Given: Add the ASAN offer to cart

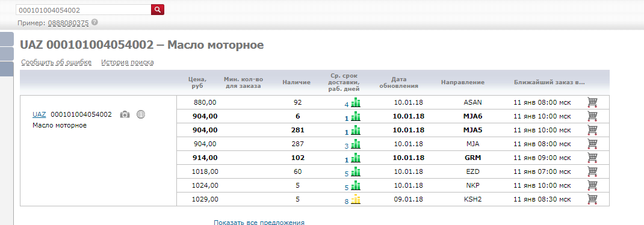Looking at the screenshot, I should [592, 102].
